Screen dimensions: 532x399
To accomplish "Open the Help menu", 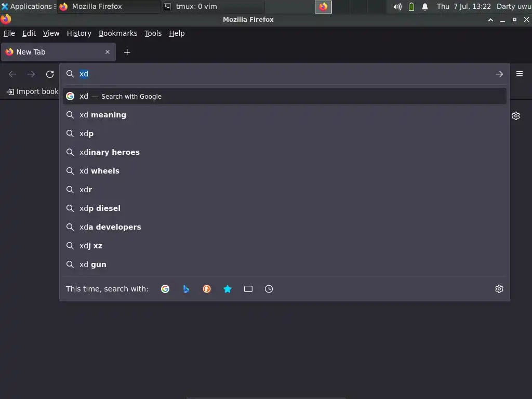I will [x=177, y=33].
